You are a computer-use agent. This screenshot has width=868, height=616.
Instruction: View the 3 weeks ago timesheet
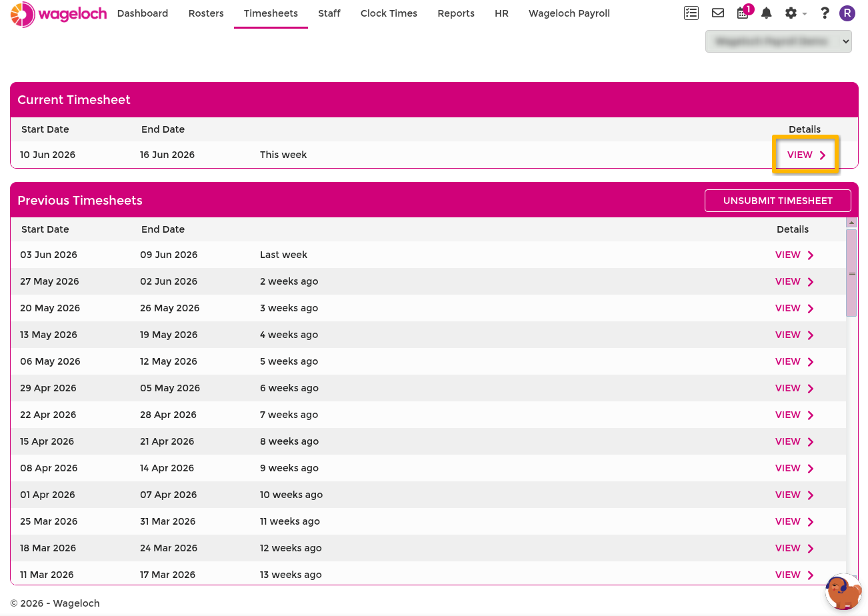coord(795,308)
